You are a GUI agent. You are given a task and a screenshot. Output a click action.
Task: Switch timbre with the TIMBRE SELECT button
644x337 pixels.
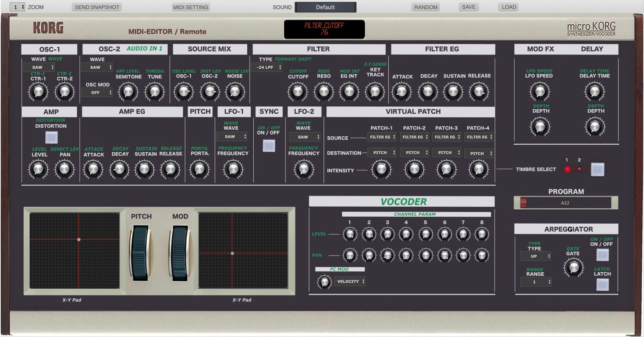pyautogui.click(x=597, y=169)
